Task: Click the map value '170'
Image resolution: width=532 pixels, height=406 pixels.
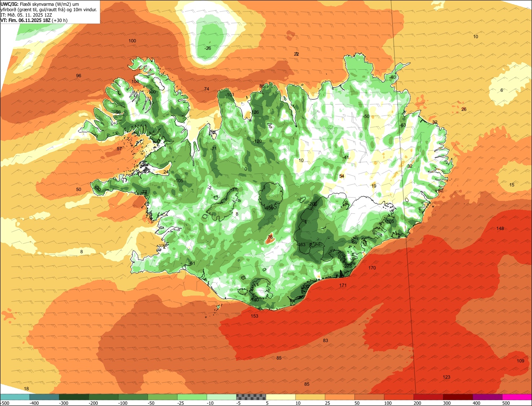Action: point(372,268)
